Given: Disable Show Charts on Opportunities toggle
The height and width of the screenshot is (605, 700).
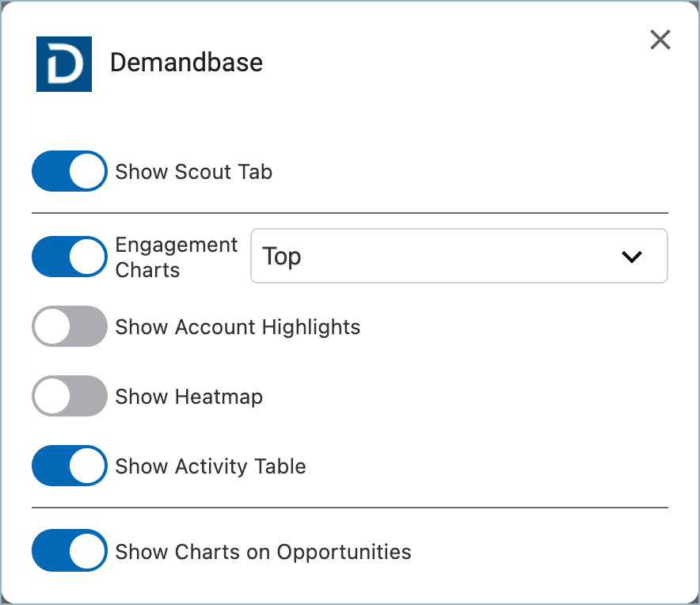Looking at the screenshot, I should point(70,550).
